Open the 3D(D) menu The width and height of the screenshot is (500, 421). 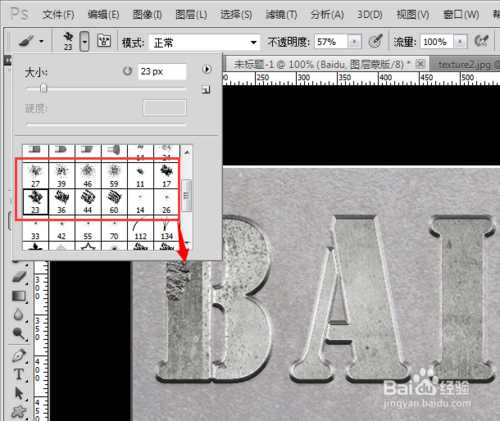tap(370, 14)
